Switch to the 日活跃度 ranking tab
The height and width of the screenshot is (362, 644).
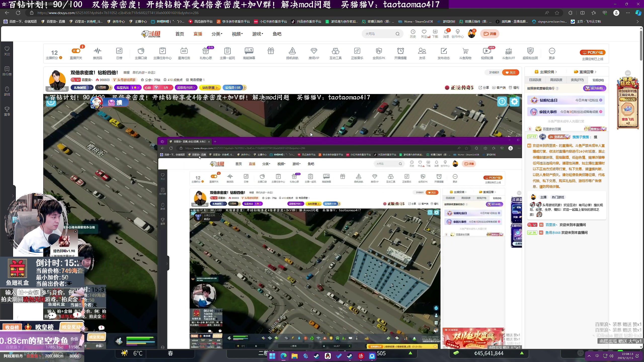pyautogui.click(x=535, y=80)
